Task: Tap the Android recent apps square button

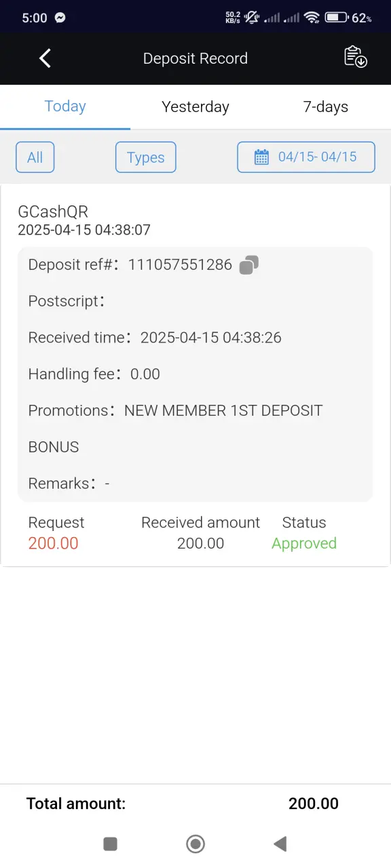Action: [110, 844]
